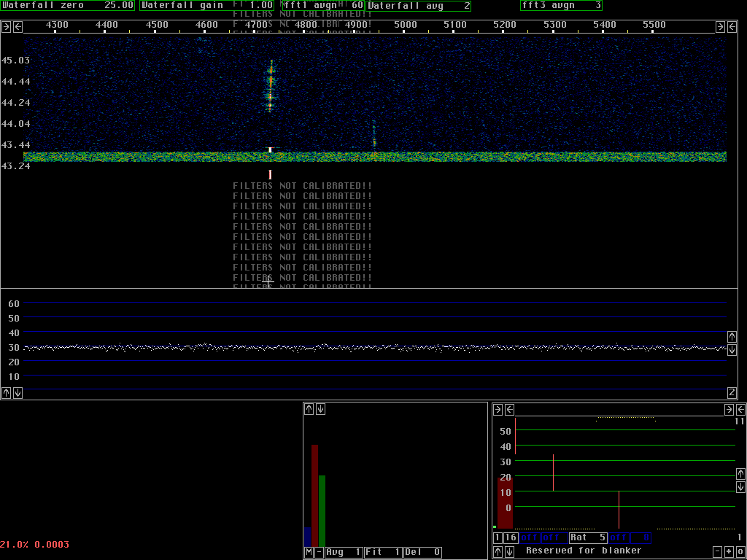Screen dimensions: 747x560
Task: Click the down arrow left of 'Reserved for blanker'
Action: coord(509,552)
